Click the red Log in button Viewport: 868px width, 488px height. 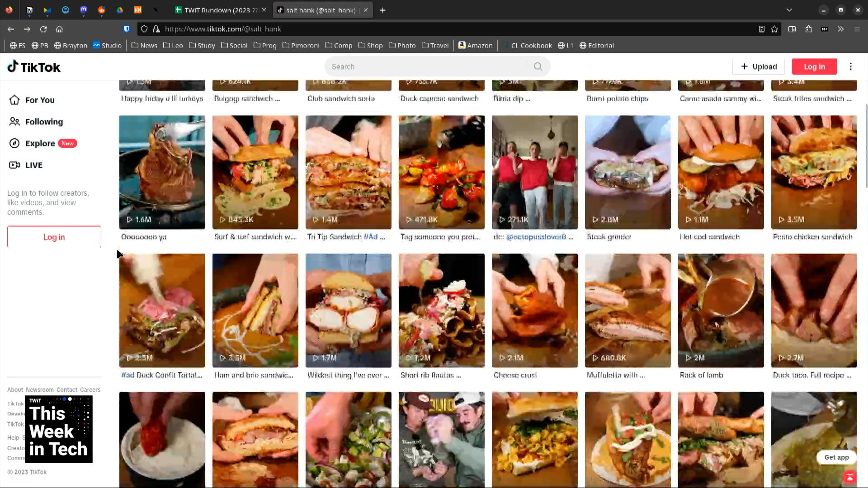(814, 66)
